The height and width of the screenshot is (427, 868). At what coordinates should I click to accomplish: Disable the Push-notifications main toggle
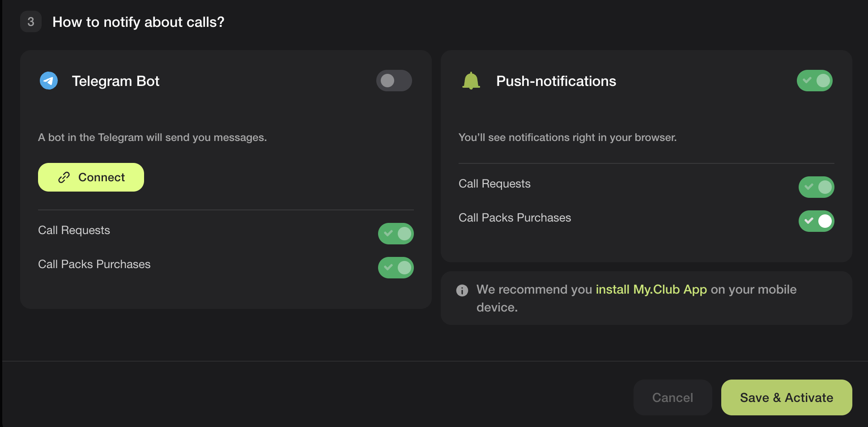814,81
